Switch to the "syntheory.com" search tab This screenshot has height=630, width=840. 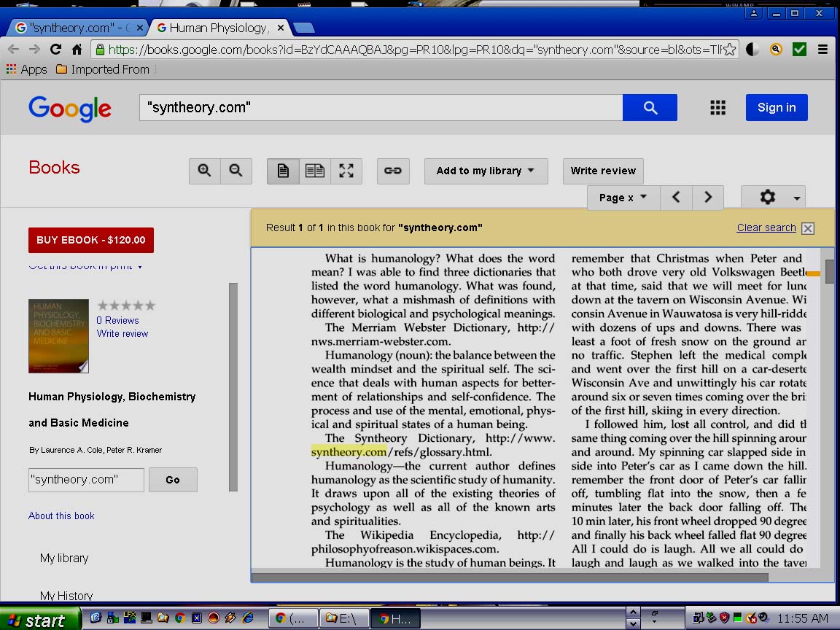point(78,28)
